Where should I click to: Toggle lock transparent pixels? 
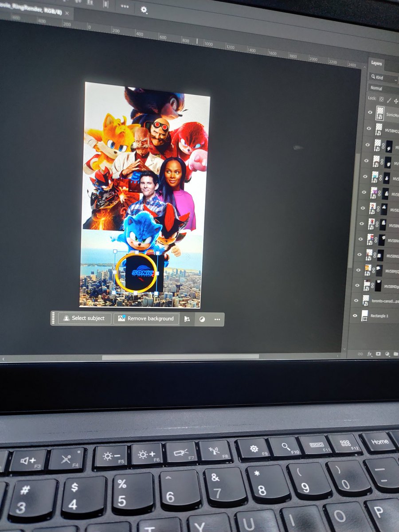pyautogui.click(x=381, y=99)
